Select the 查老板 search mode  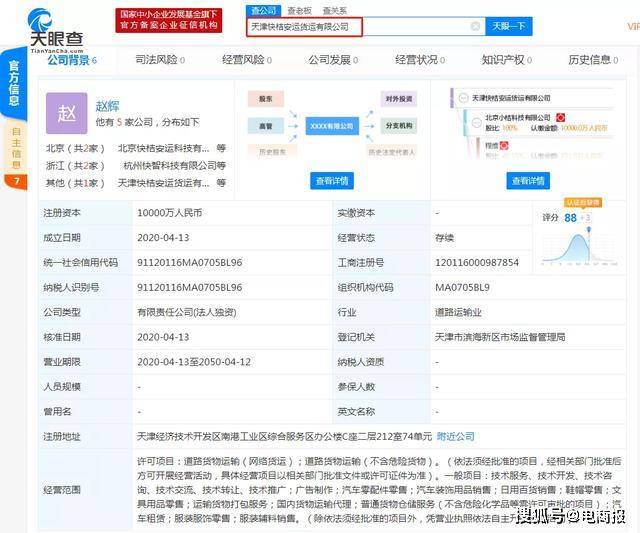coord(299,10)
